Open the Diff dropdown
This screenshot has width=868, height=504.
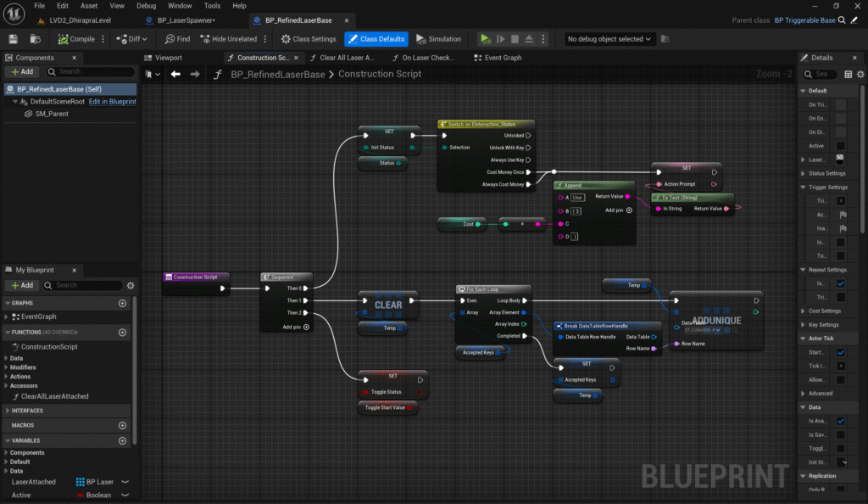pos(131,39)
